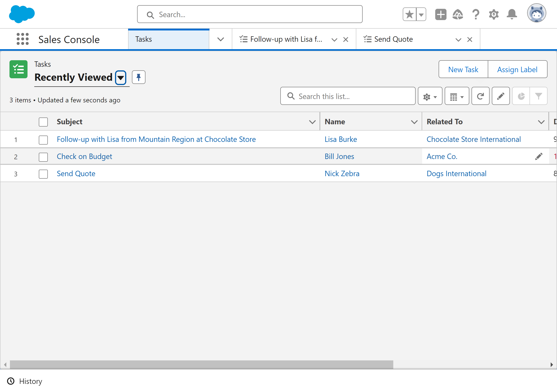Click the Assign Label button

[517, 69]
